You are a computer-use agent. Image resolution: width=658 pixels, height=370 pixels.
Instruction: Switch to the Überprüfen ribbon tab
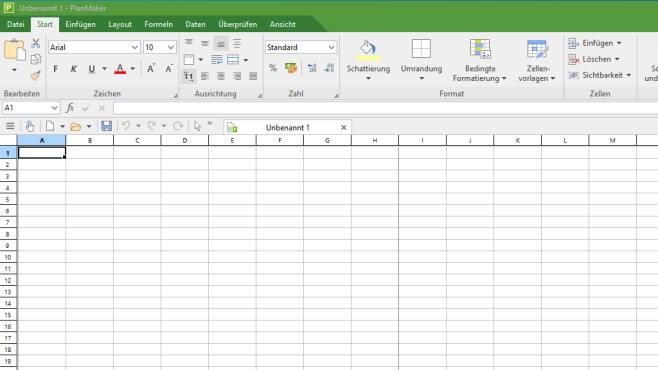click(x=238, y=24)
